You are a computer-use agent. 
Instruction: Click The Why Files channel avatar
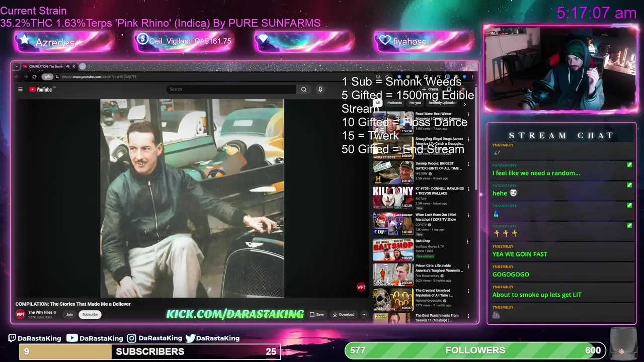click(x=20, y=314)
